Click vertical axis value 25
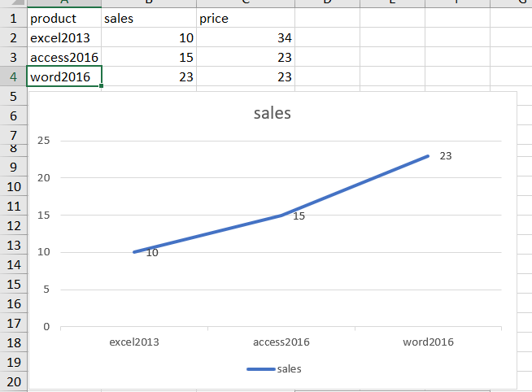The image size is (532, 392). (43, 141)
